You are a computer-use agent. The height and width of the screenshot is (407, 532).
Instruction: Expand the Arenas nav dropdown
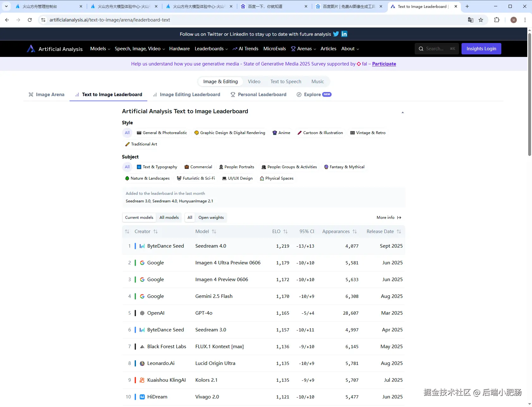304,49
